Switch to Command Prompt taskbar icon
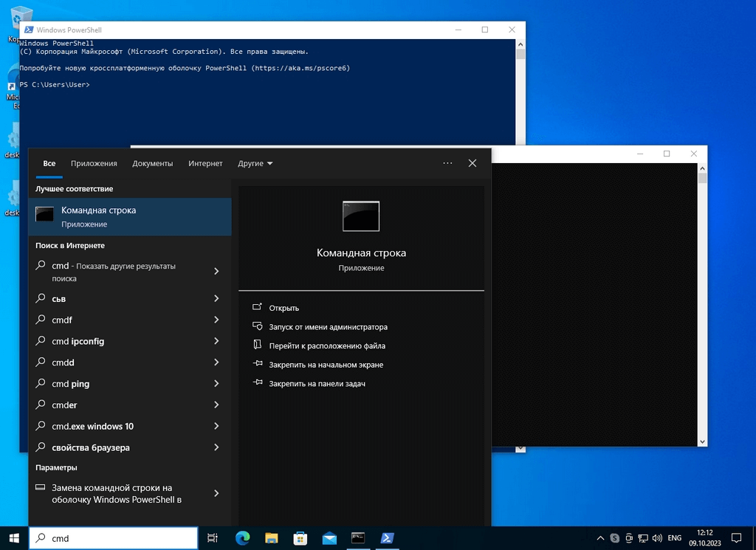This screenshot has height=550, width=756. (358, 538)
